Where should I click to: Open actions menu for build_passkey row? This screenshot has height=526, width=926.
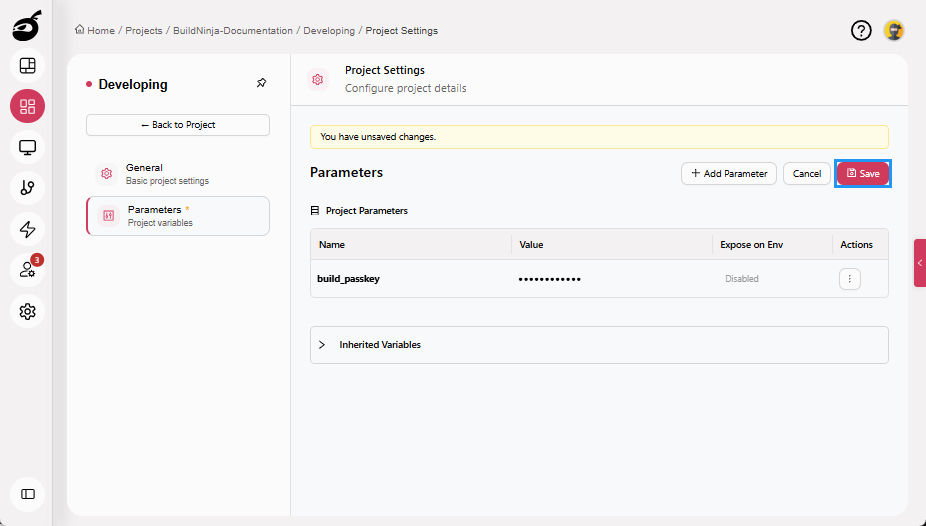tap(849, 279)
